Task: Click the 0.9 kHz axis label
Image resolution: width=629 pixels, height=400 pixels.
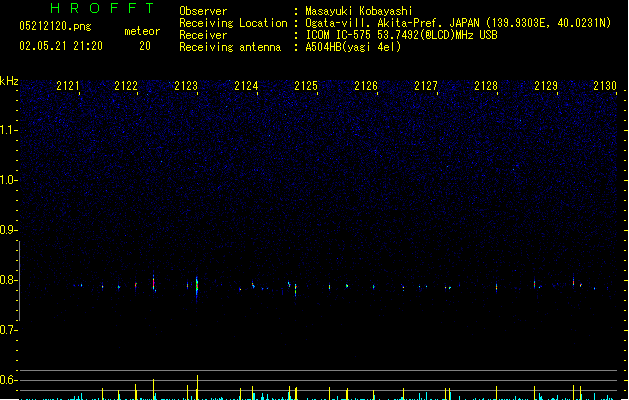Action: [x=8, y=230]
